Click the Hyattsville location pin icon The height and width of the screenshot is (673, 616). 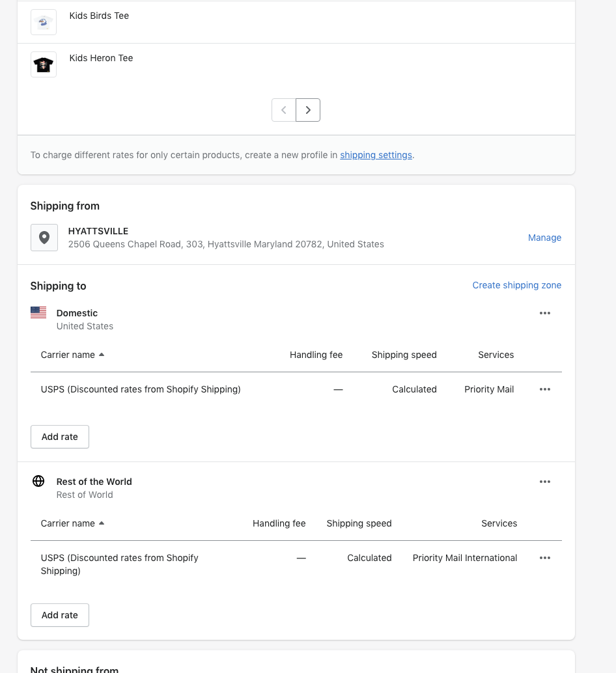point(44,238)
